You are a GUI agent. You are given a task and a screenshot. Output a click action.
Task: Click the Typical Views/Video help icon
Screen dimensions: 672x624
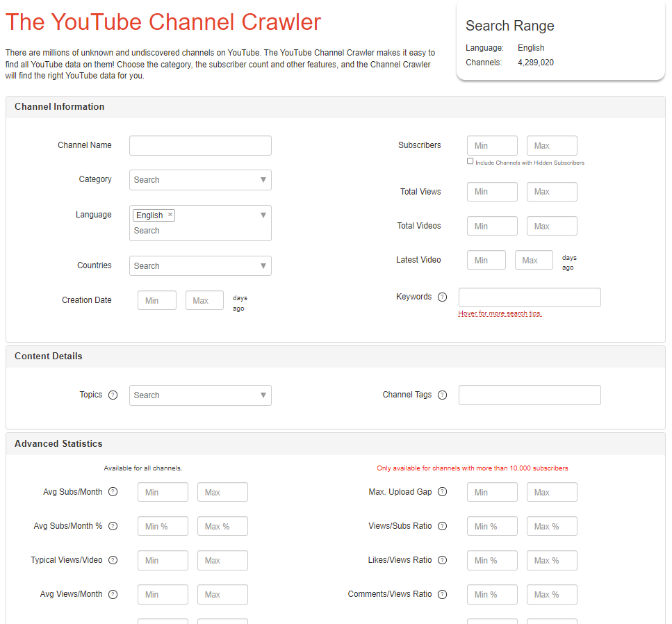click(x=113, y=559)
